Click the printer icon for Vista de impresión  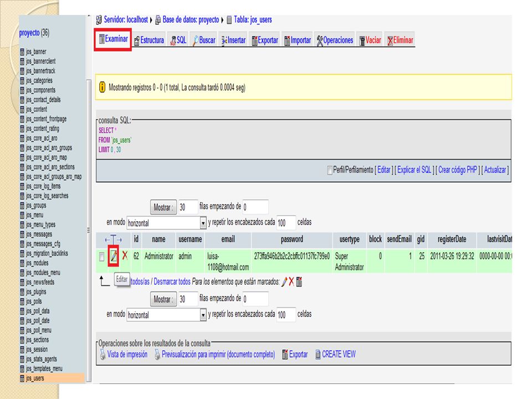pyautogui.click(x=103, y=354)
